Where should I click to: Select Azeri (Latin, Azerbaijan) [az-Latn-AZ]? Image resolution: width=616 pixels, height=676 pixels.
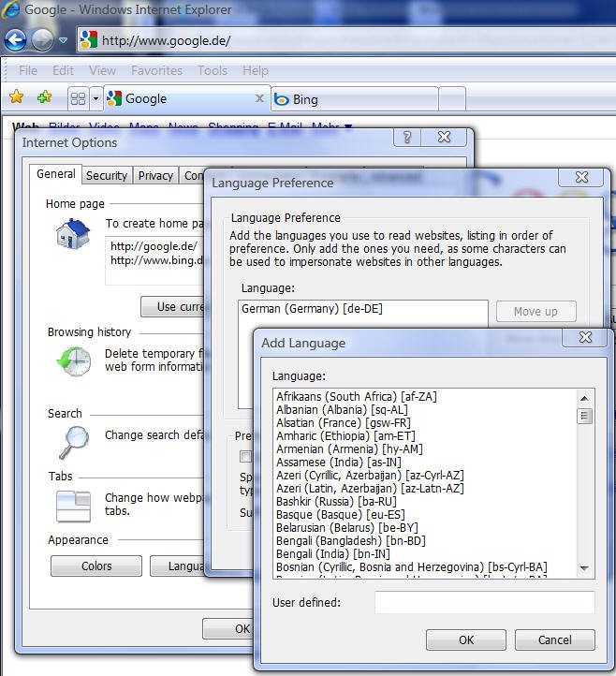coord(371,489)
